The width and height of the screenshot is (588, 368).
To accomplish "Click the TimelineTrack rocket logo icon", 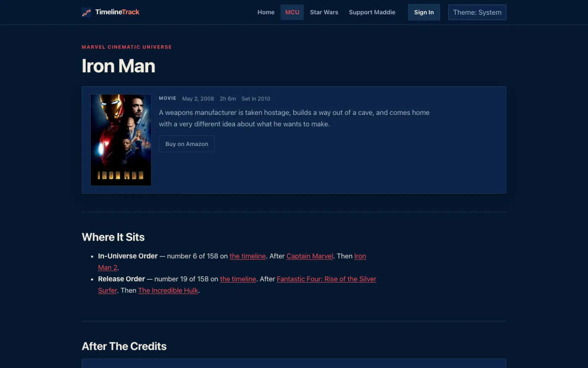I will [x=87, y=12].
